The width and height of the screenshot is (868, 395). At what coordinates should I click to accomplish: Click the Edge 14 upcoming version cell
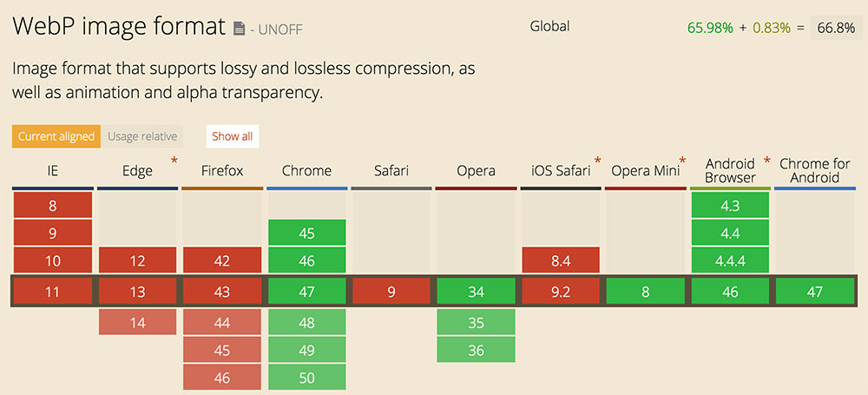(137, 322)
